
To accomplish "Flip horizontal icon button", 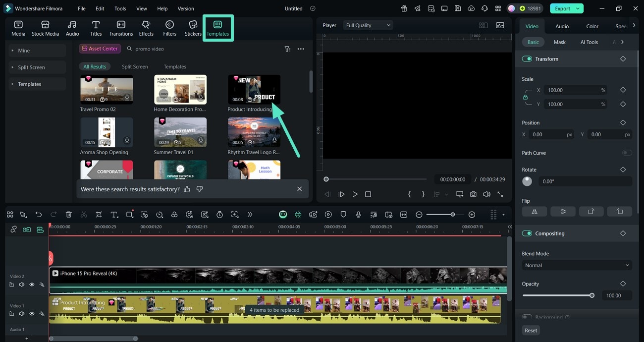I will click(535, 211).
